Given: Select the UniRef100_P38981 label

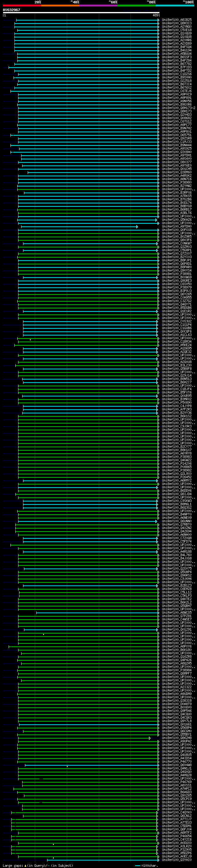Looking at the screenshot, I should pos(176,274).
